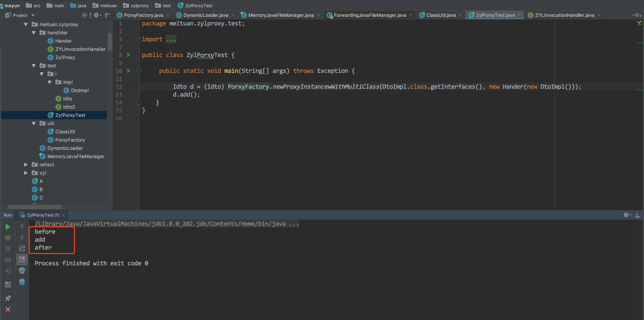The image size is (644, 320).
Task: Click the meituan breadcrumb
Action: pyautogui.click(x=105, y=5)
